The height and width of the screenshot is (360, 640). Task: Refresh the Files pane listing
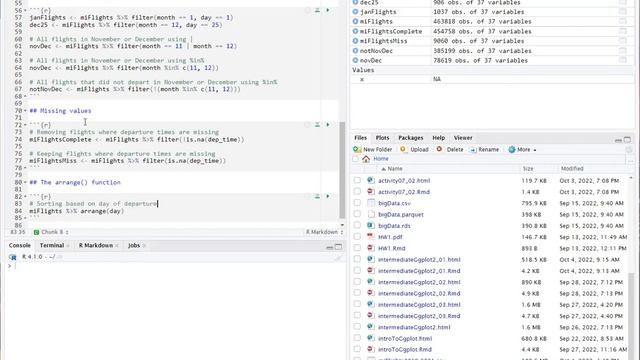click(629, 150)
